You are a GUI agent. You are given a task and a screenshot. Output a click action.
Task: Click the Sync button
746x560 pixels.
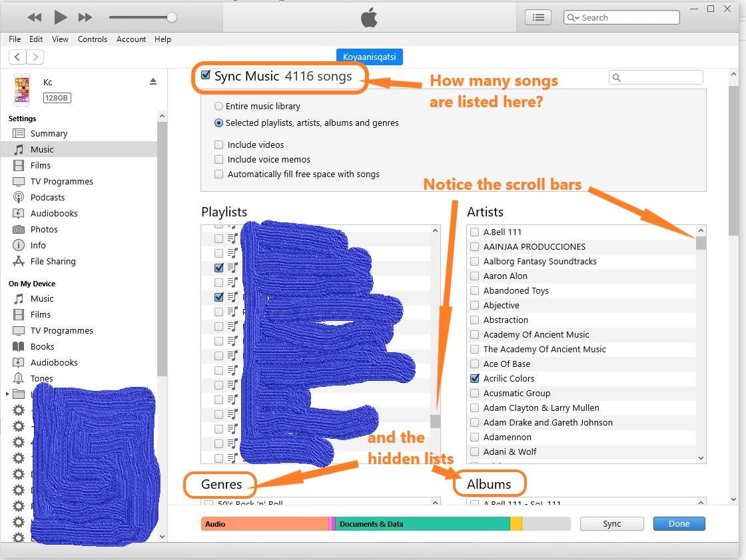click(x=612, y=524)
